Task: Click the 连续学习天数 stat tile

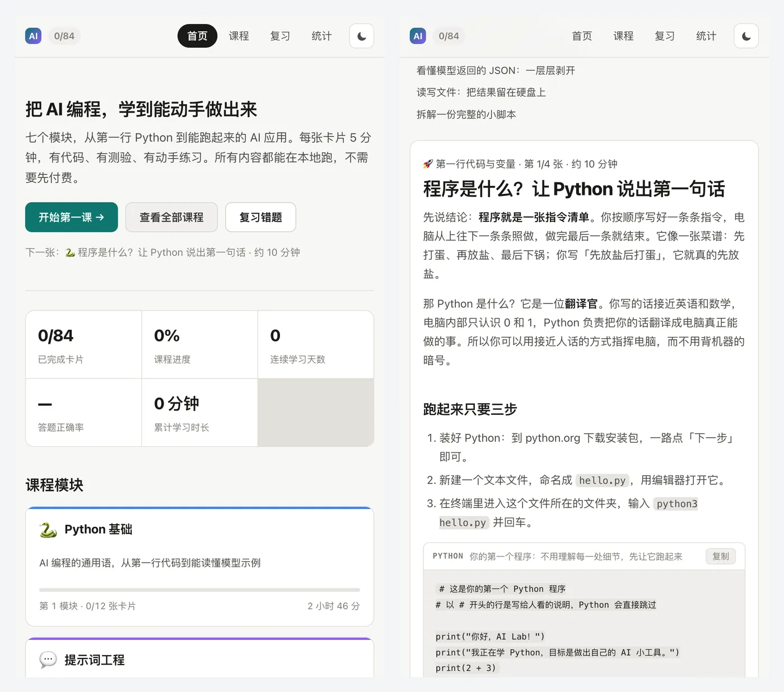Action: pos(316,345)
